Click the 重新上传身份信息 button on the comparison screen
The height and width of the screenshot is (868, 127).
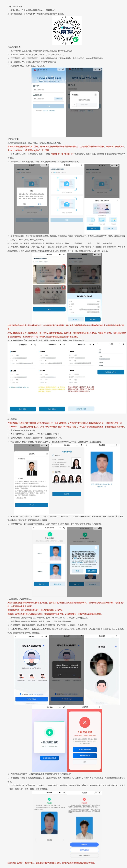pyautogui.click(x=81, y=409)
